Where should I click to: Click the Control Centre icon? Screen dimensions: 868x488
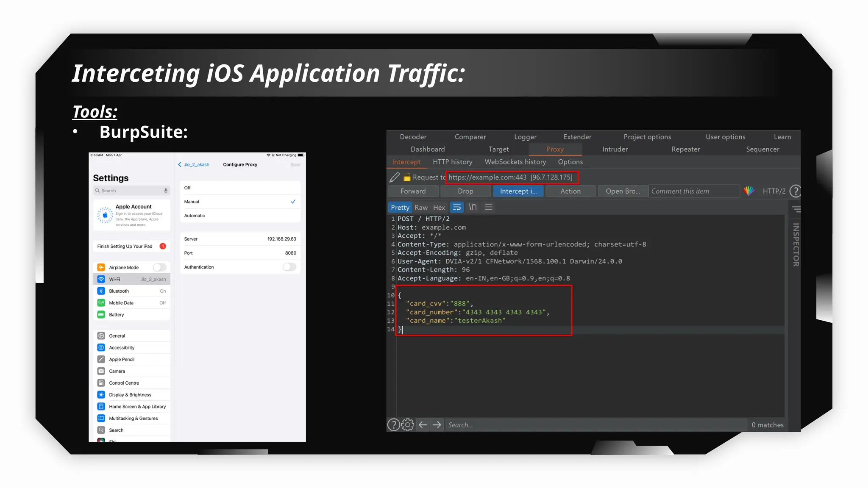(101, 383)
